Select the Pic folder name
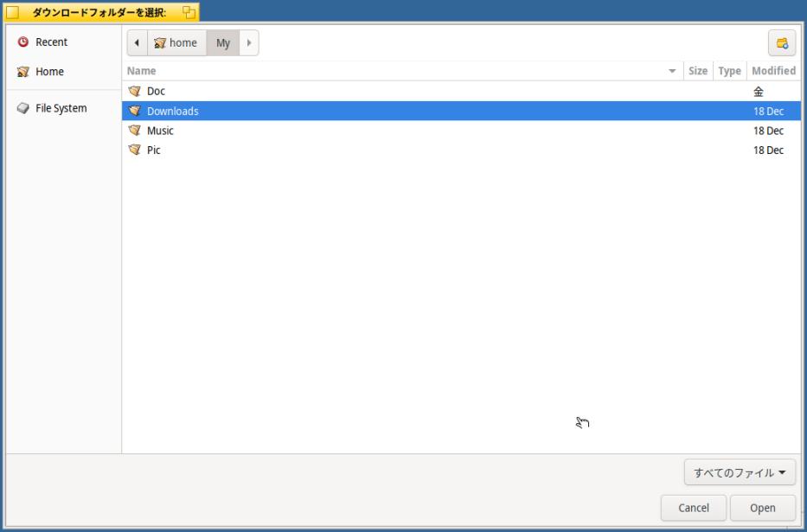This screenshot has width=807, height=532. tap(153, 150)
